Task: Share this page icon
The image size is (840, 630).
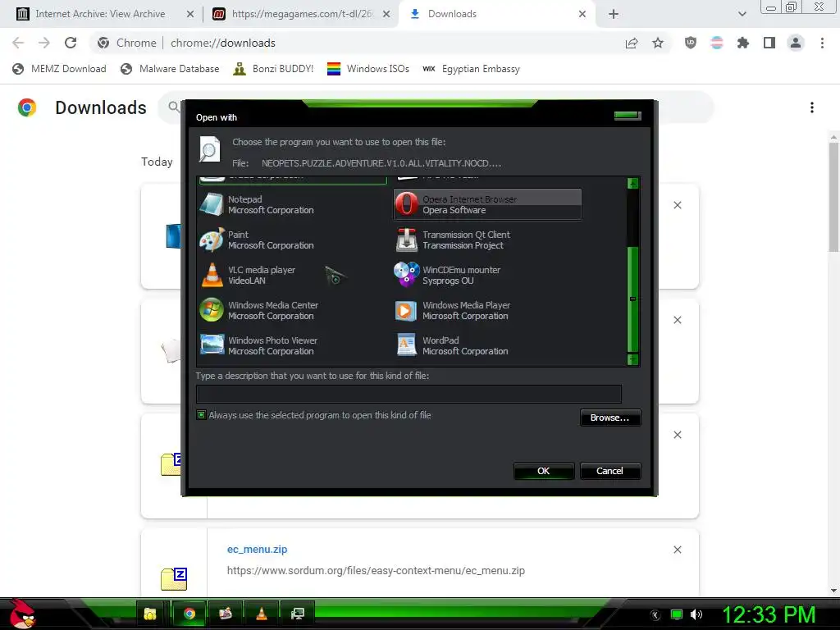Action: (x=632, y=43)
